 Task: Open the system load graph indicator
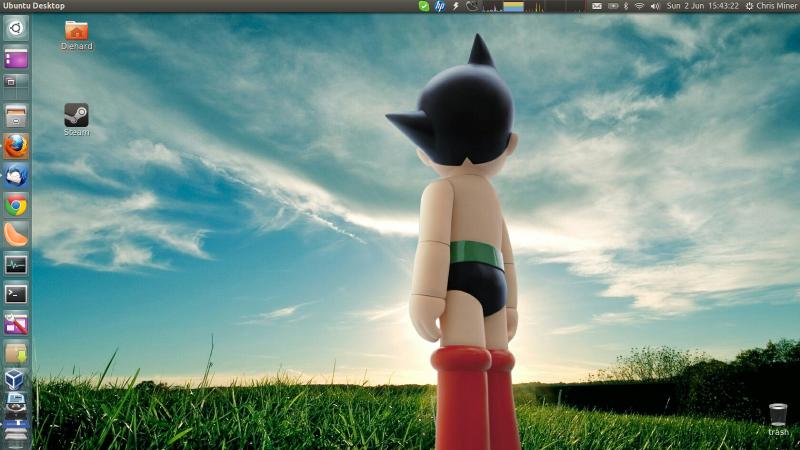click(534, 6)
